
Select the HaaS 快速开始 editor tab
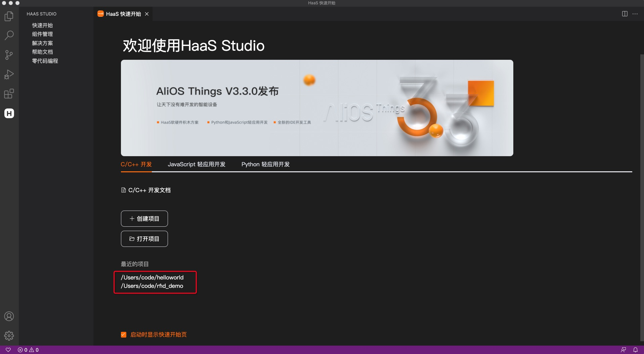click(x=123, y=14)
